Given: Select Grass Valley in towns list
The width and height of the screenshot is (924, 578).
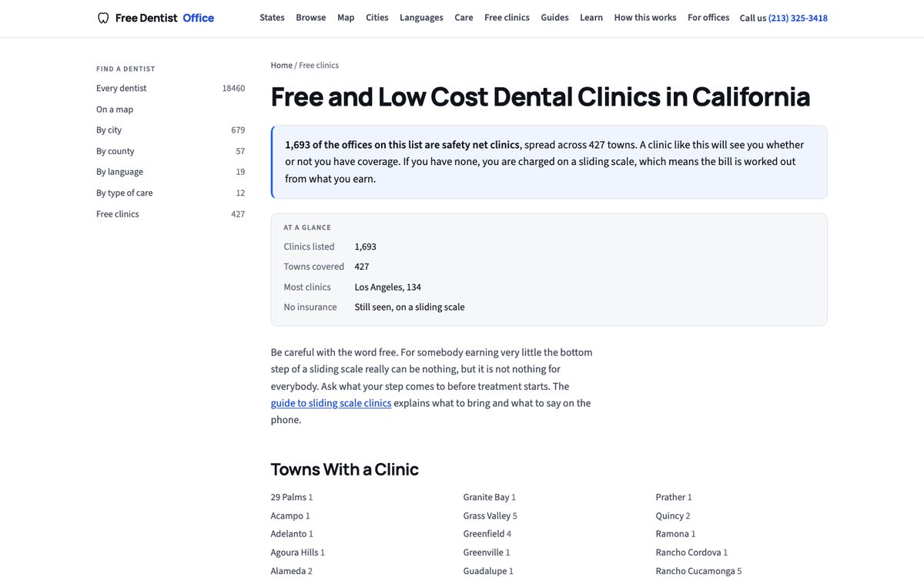Looking at the screenshot, I should click(x=487, y=516).
